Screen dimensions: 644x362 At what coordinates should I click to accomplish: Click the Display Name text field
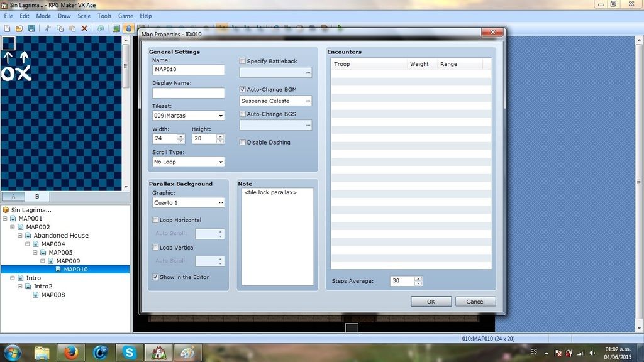(188, 93)
